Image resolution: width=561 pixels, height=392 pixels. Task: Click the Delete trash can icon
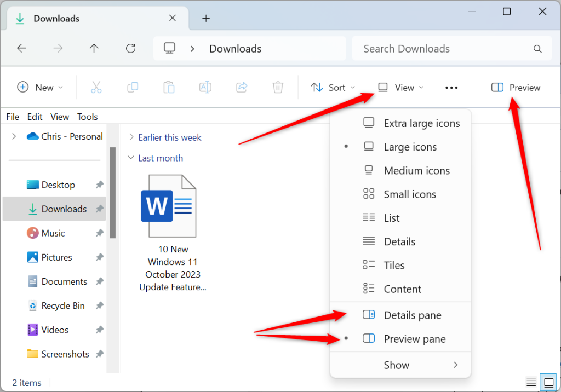pos(278,88)
